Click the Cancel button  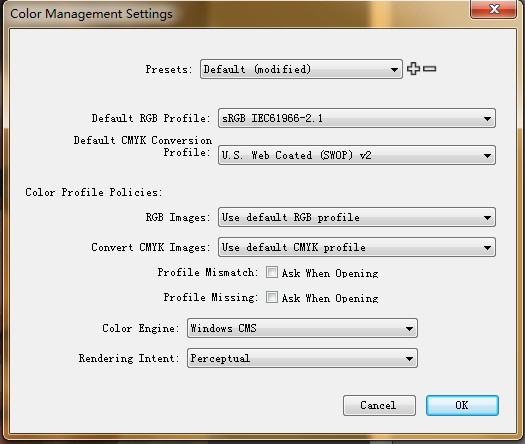[x=379, y=405]
